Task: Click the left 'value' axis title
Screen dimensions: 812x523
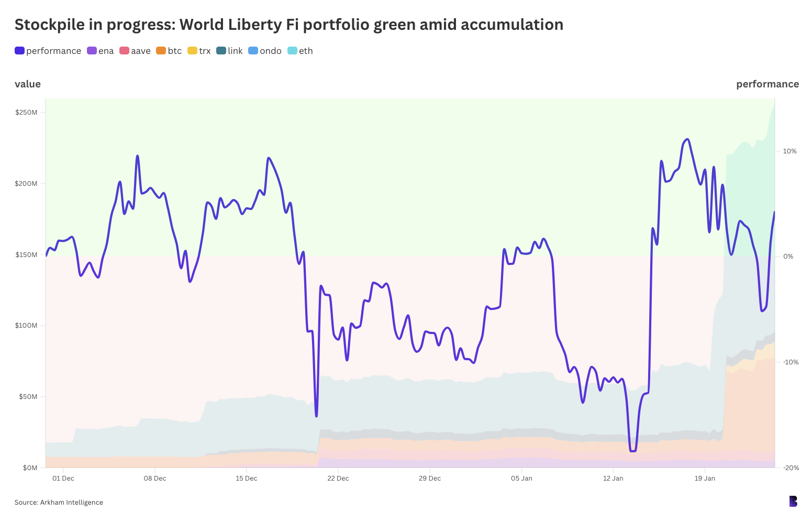Action: coord(28,84)
